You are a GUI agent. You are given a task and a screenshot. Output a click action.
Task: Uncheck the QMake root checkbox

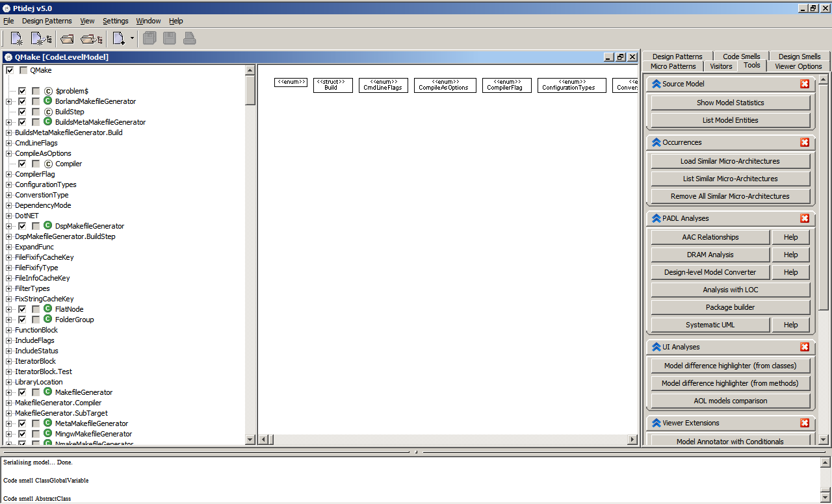point(9,69)
